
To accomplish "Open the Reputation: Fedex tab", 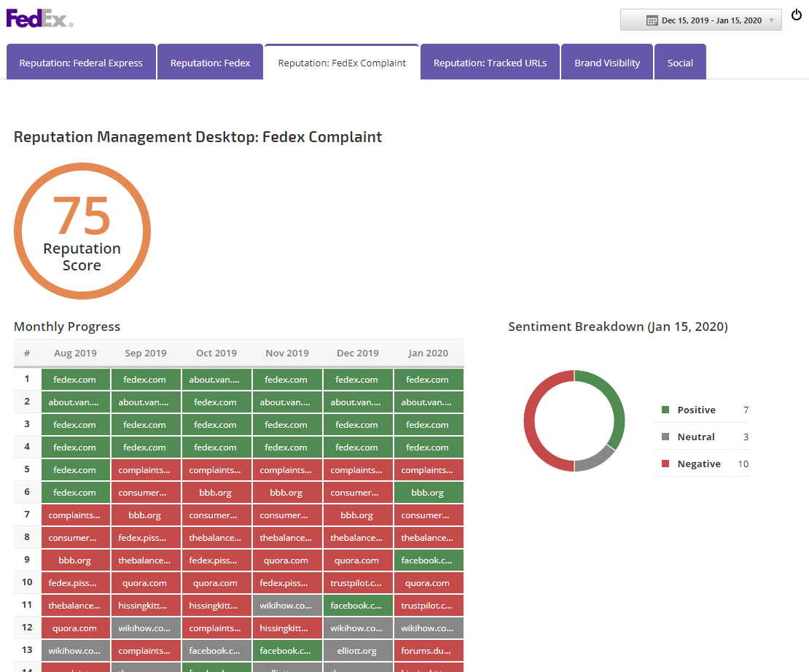I will coord(210,63).
